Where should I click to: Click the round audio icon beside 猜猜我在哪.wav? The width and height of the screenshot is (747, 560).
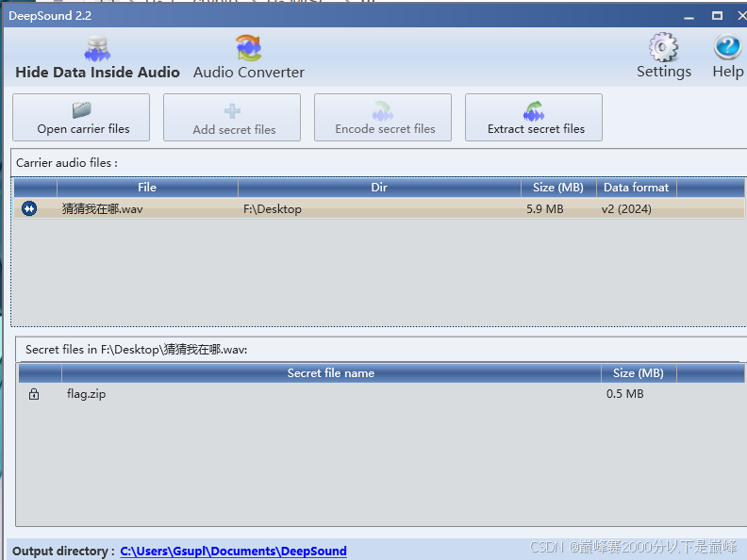[x=29, y=208]
